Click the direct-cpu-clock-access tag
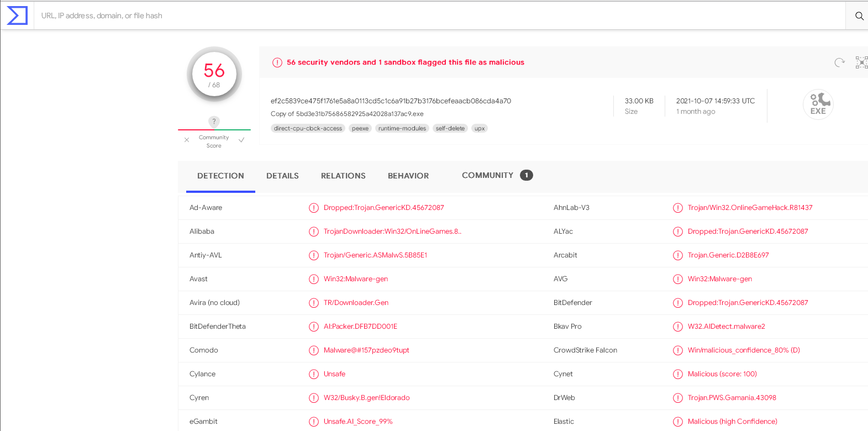Screen dimensions: 868x431 [308, 128]
